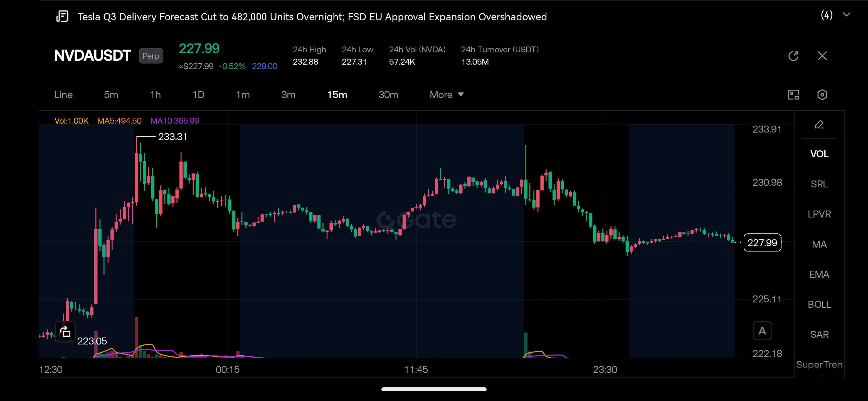Tap the large green 227.99 last price

point(199,48)
